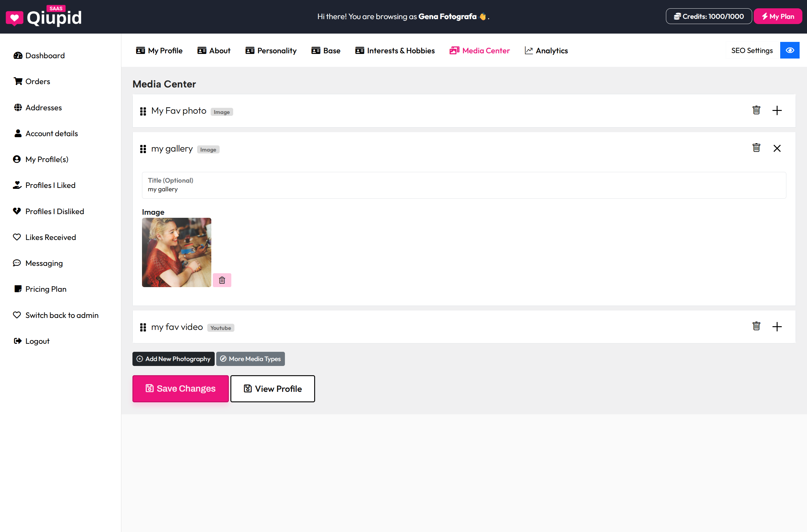Toggle the profile preview eye icon
This screenshot has width=807, height=532.
(790, 50)
